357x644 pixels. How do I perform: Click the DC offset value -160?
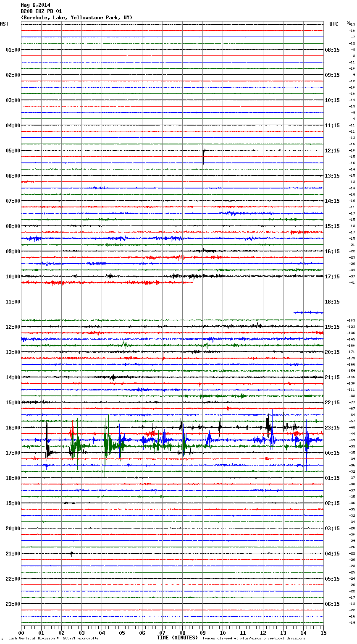[351, 346]
